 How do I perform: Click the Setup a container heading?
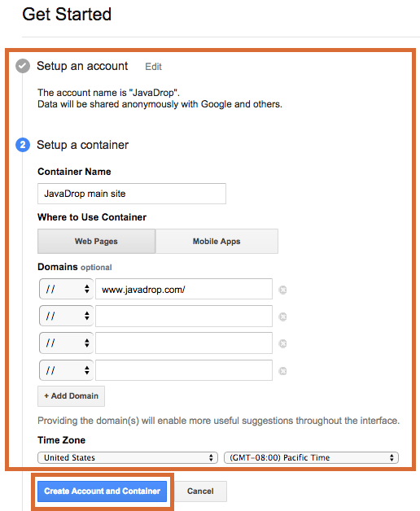pyautogui.click(x=82, y=145)
